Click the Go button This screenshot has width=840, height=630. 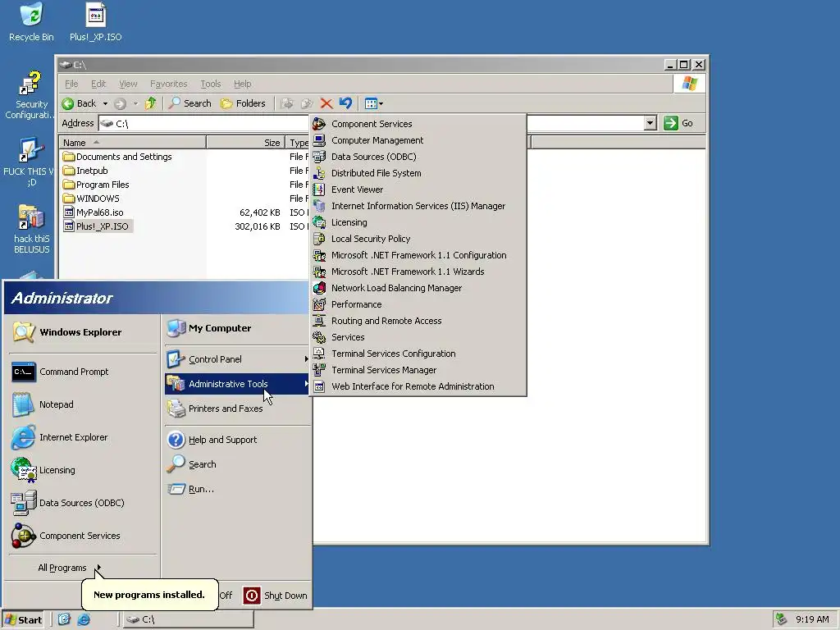[678, 123]
